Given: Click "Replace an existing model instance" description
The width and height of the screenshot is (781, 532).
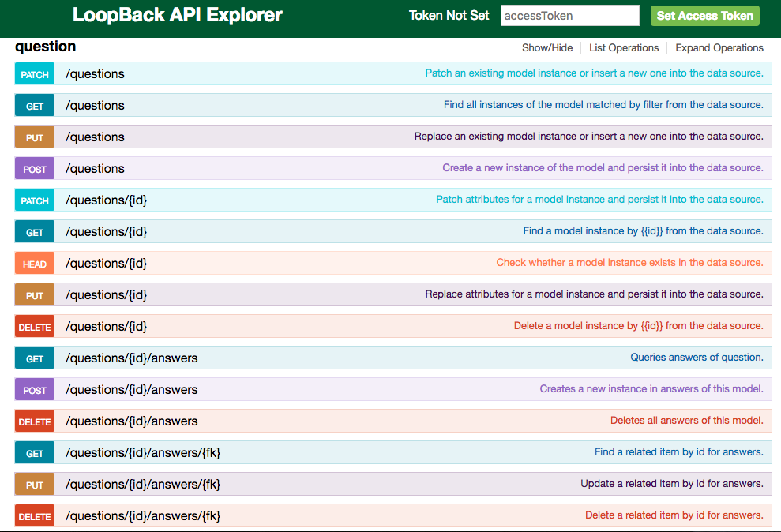Looking at the screenshot, I should click(x=589, y=137).
